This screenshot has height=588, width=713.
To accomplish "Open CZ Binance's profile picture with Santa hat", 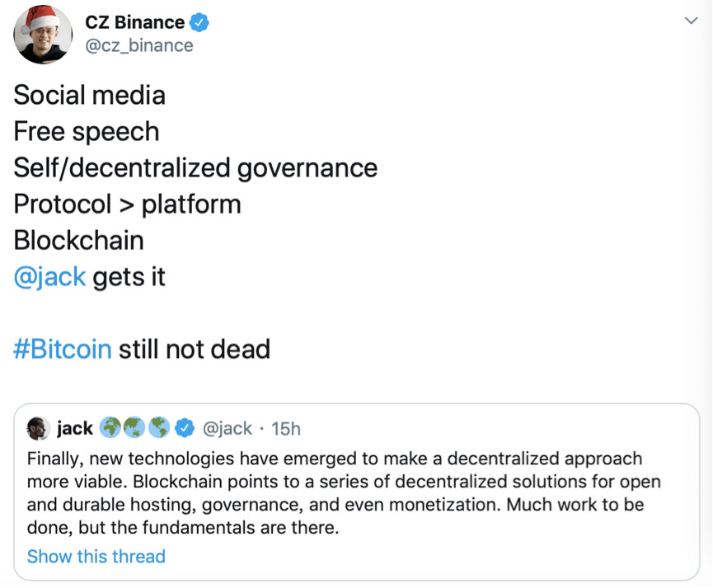I will coord(43,35).
